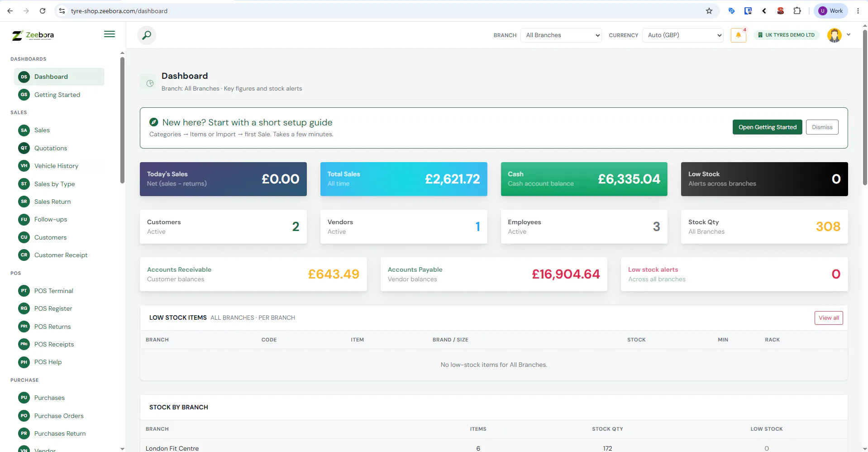Click the browser reload icon
The image size is (868, 452).
(x=43, y=11)
